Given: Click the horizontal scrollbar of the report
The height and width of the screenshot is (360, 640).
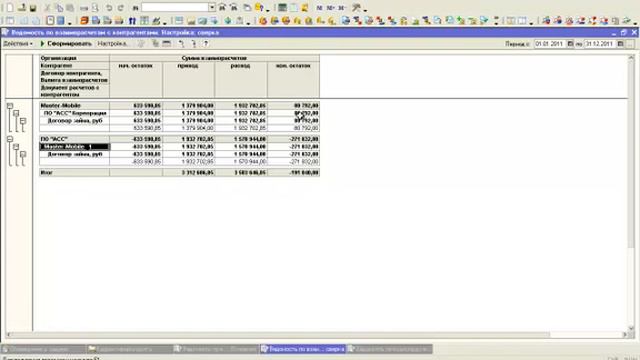Looking at the screenshot, I should tap(316, 335).
